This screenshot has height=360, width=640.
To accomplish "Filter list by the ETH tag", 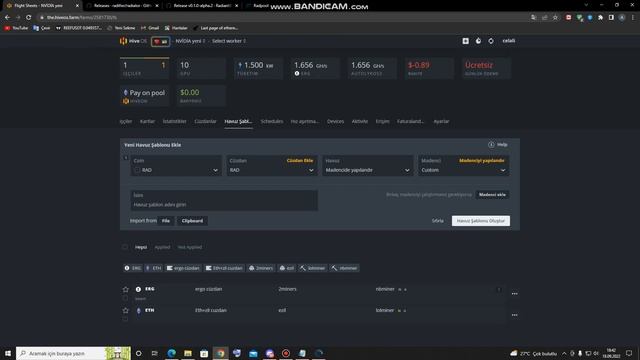I will 153,268.
